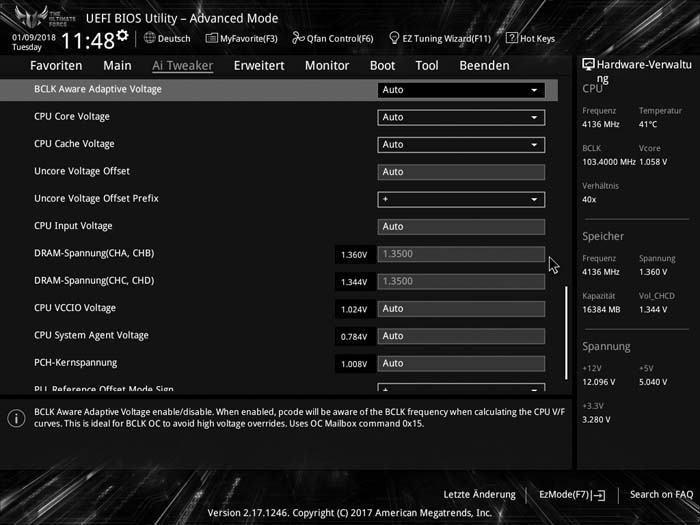Switch to EzMode(F7)
Image resolution: width=700 pixels, height=525 pixels.
pyautogui.click(x=572, y=495)
